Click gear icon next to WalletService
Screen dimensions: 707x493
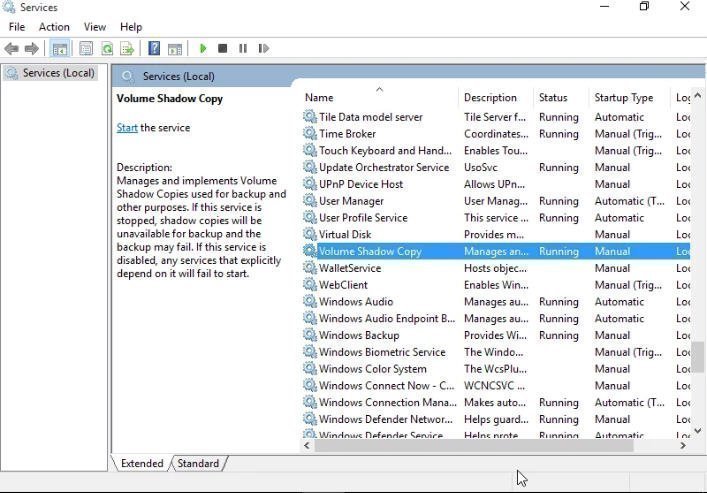pos(310,268)
